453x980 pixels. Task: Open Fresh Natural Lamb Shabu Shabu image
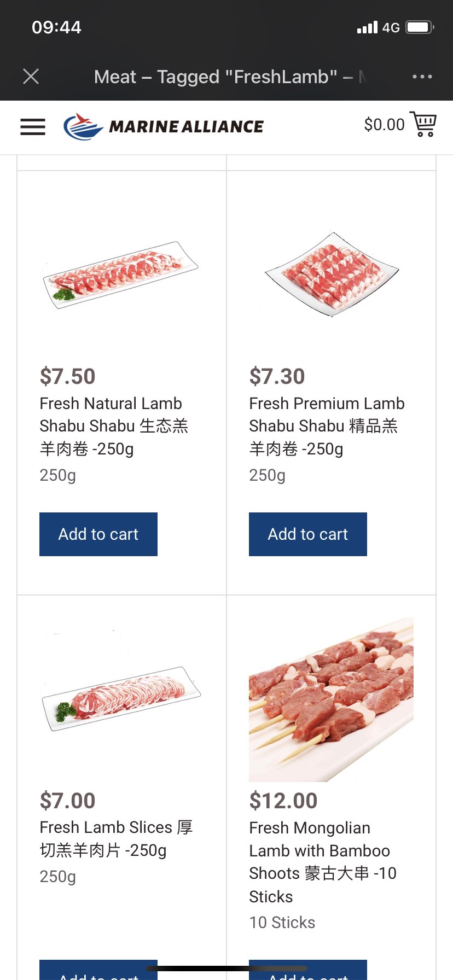click(x=120, y=275)
